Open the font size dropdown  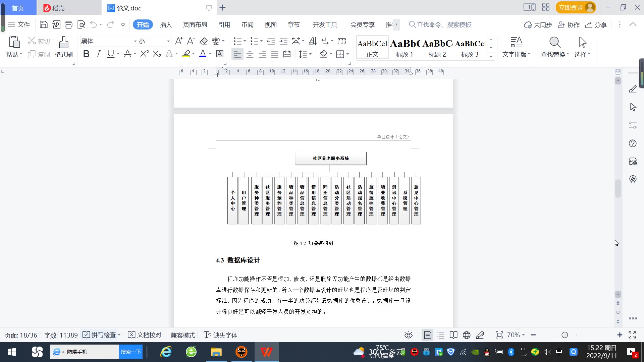tap(168, 41)
